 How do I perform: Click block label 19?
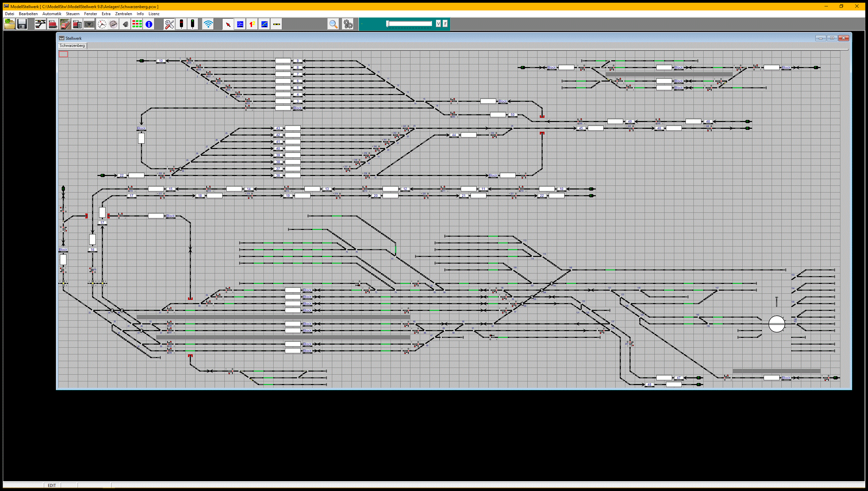point(288,196)
